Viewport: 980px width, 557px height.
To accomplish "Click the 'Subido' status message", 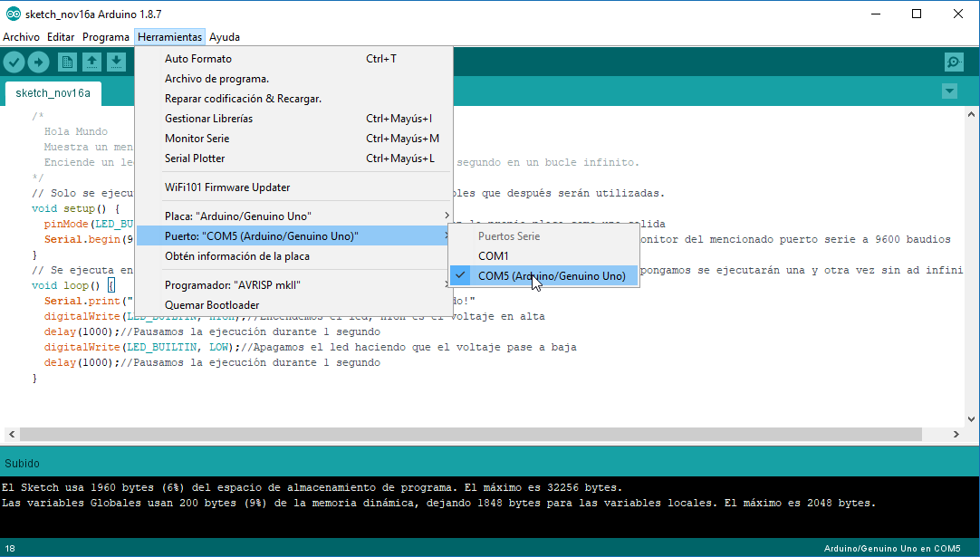I will click(x=22, y=463).
